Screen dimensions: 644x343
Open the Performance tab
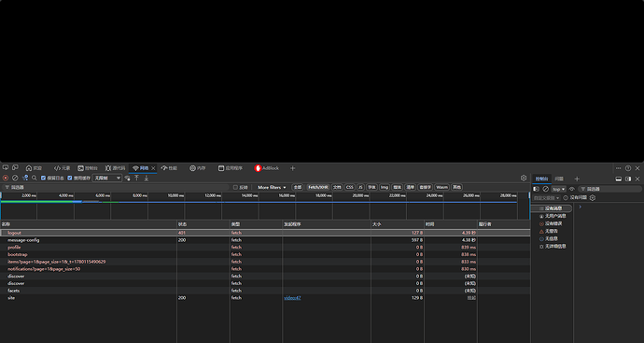(169, 168)
